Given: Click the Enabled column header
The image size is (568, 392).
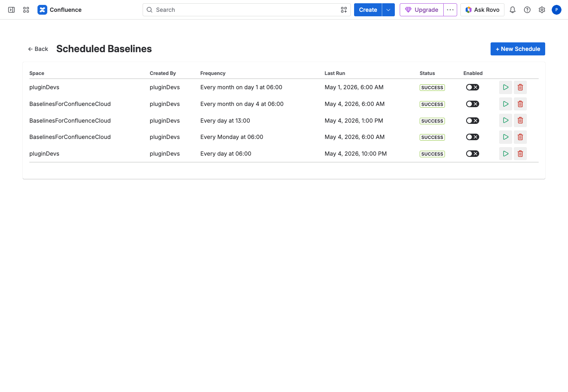Looking at the screenshot, I should (473, 73).
